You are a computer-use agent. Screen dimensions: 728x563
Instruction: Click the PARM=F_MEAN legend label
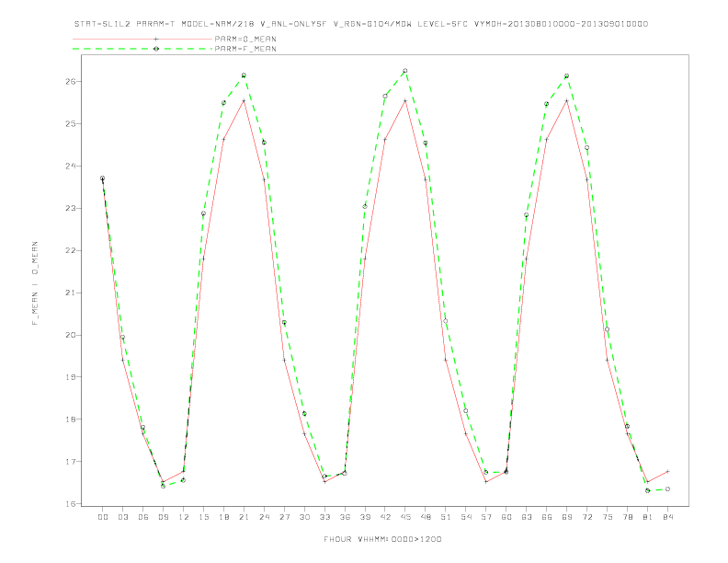[245, 49]
